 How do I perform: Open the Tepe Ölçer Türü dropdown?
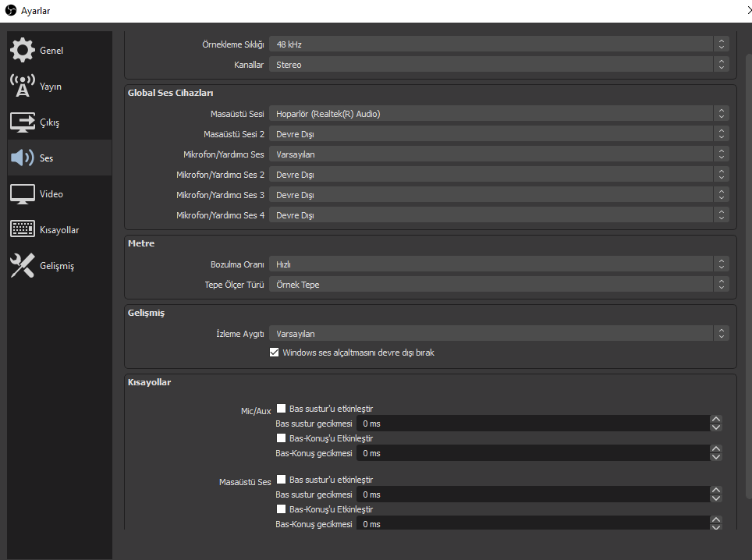click(x=498, y=285)
